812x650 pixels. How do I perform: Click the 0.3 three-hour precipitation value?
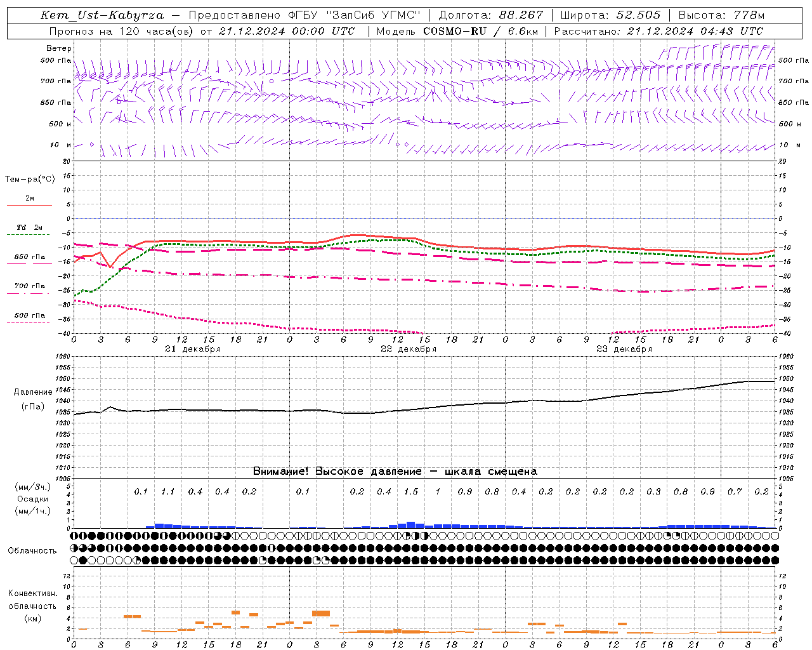653,492
